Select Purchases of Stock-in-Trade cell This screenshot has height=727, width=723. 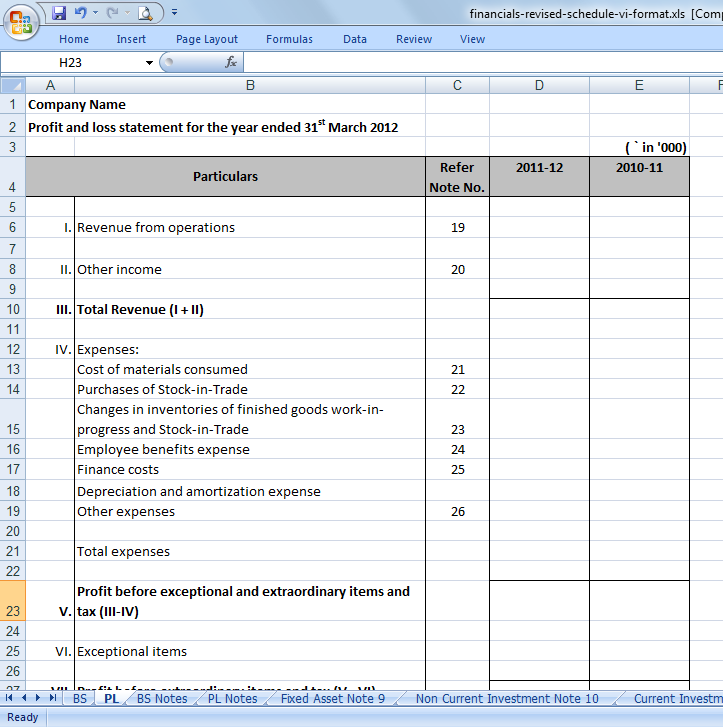(250, 389)
